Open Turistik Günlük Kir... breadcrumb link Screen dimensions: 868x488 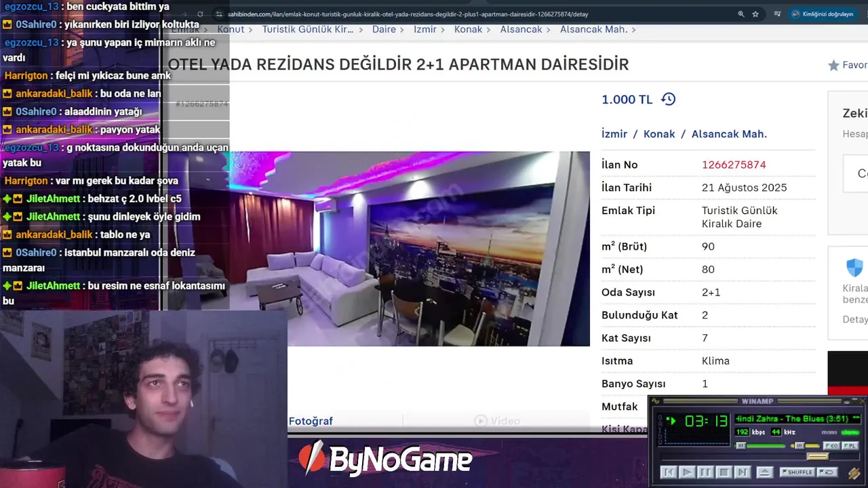308,29
